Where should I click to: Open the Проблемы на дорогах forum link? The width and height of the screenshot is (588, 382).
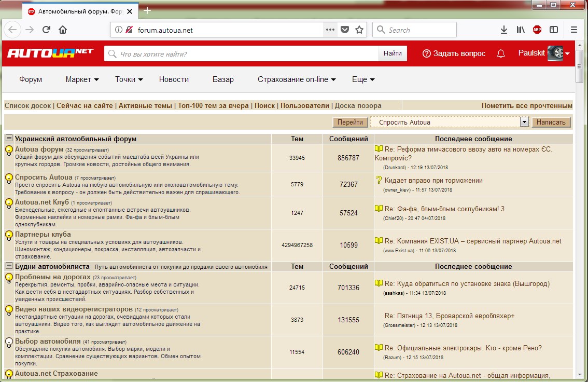[52, 277]
